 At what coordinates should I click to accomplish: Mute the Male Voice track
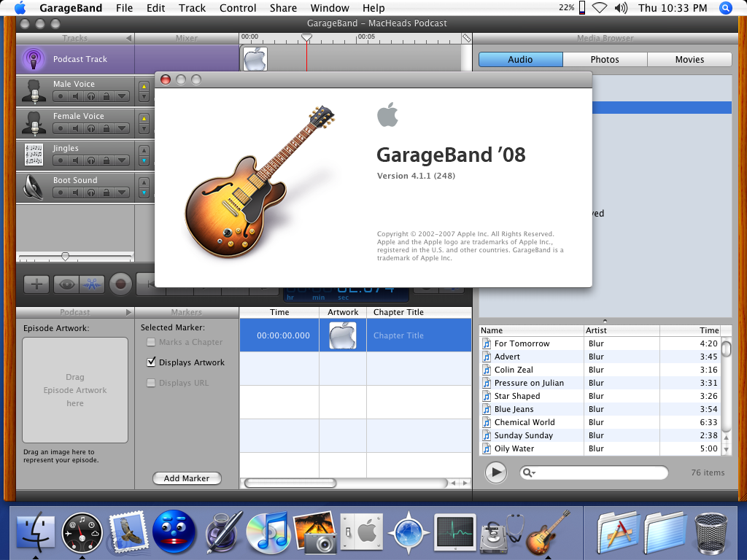(x=75, y=96)
